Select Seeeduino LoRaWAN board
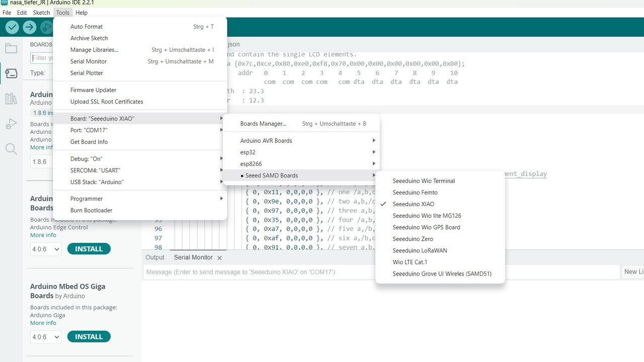The width and height of the screenshot is (644, 362). pos(440,250)
